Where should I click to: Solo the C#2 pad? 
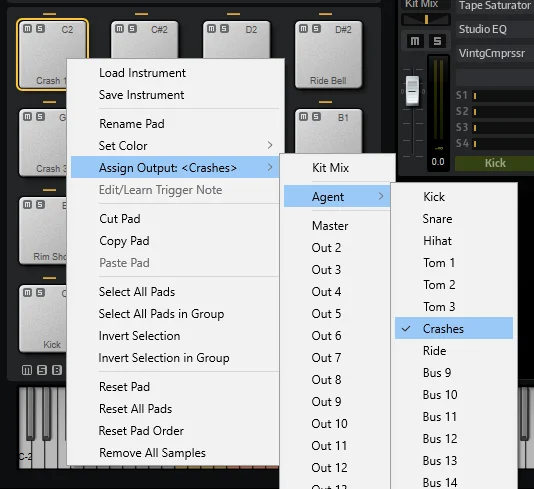(x=132, y=29)
